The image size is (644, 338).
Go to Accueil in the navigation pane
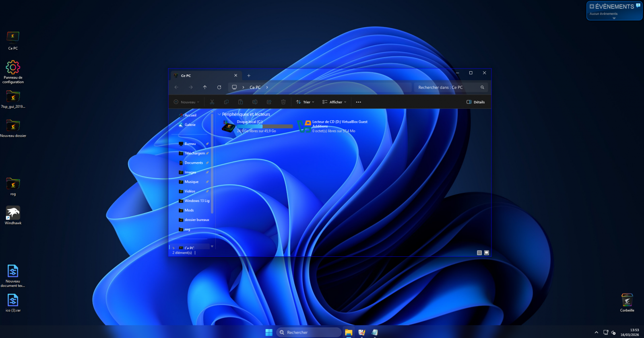[190, 115]
